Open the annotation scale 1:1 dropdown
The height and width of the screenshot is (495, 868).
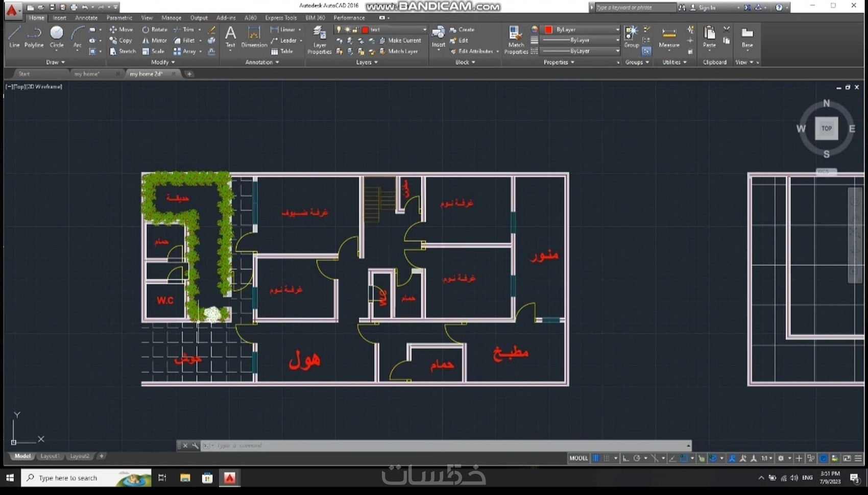[767, 458]
